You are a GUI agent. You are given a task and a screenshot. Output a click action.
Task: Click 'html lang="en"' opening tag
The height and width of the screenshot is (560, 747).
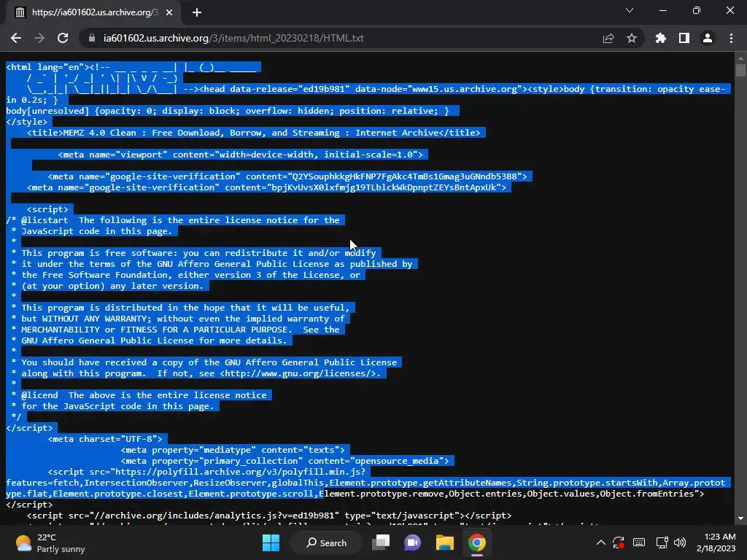click(47, 67)
